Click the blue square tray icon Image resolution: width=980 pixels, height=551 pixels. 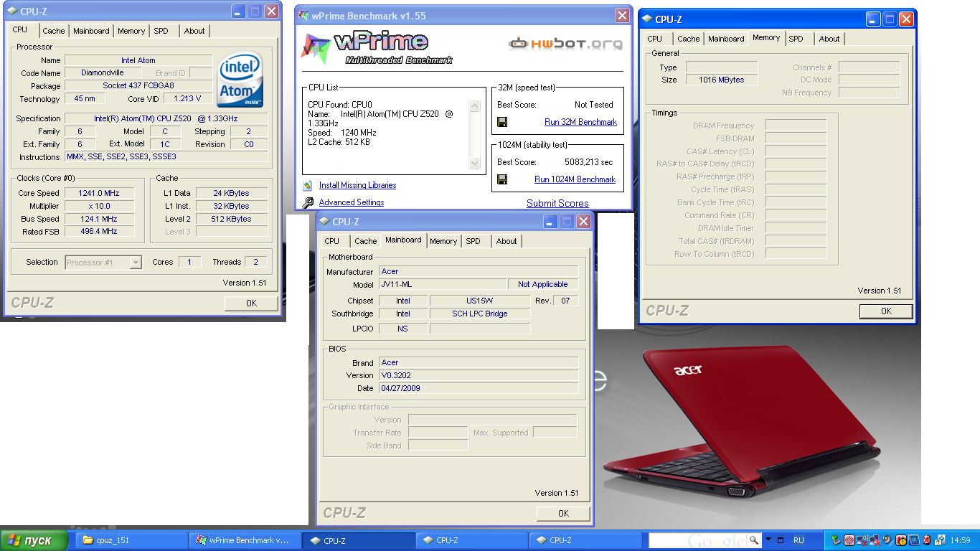914,540
